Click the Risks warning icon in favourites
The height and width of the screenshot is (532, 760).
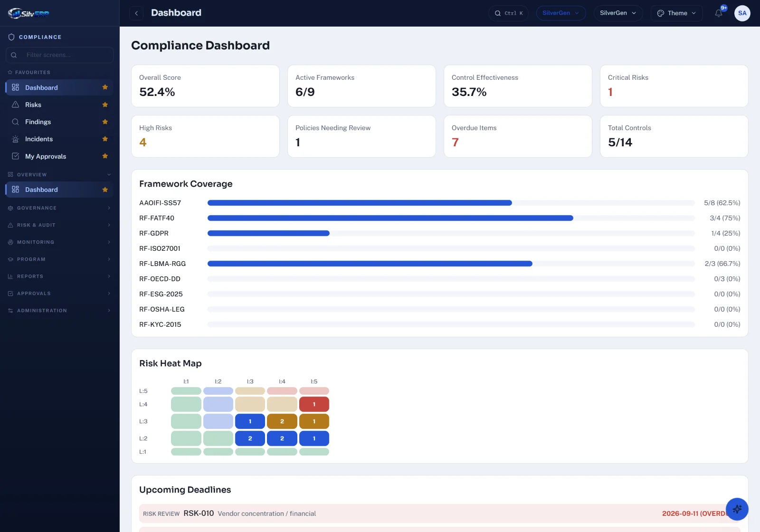click(x=15, y=104)
